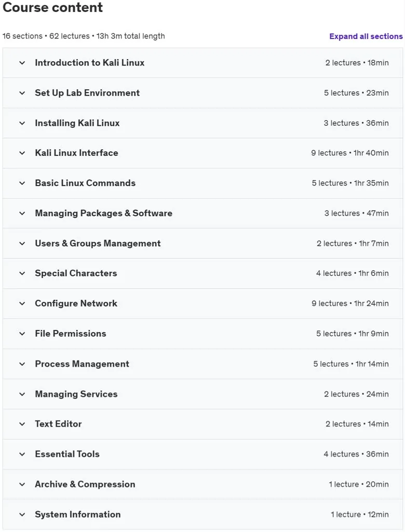The image size is (405, 532).
Task: Click chevron next to Set Up Lab Environment
Action: click(22, 93)
